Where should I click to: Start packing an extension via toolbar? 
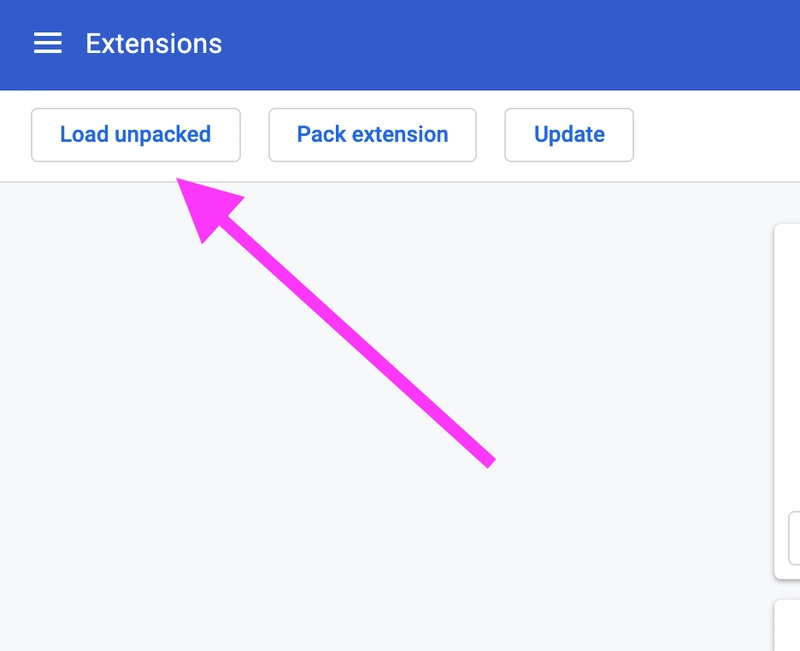pos(372,135)
